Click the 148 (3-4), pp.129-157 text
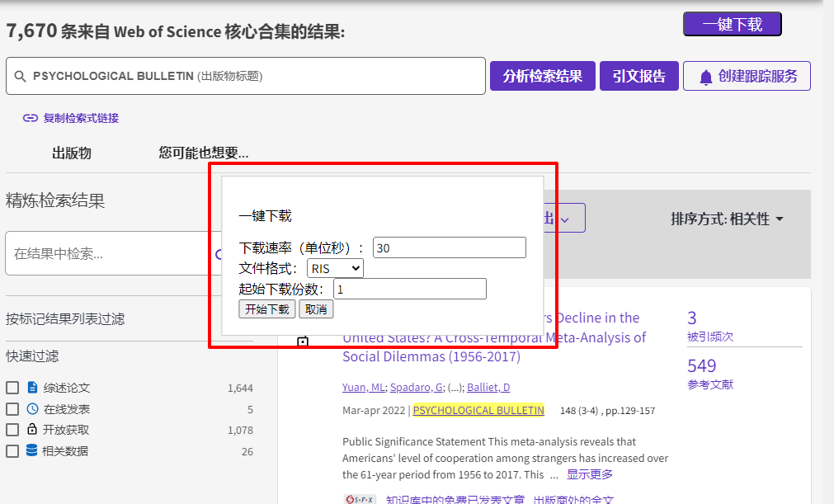The image size is (834, 504). 607,411
